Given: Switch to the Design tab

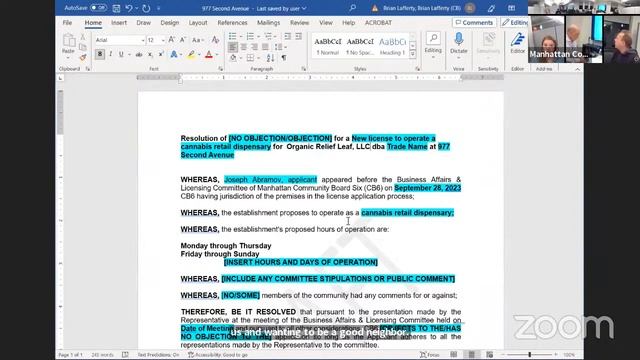Looking at the screenshot, I should pyautogui.click(x=170, y=23).
